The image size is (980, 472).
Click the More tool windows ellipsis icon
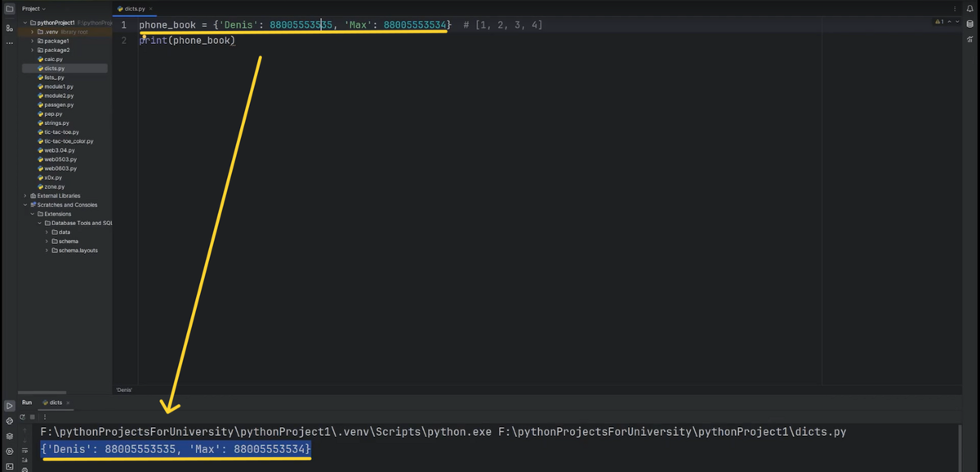point(9,42)
